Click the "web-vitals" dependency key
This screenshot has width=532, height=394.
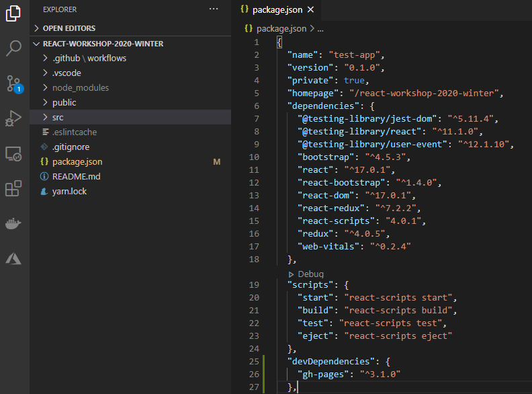pos(328,247)
